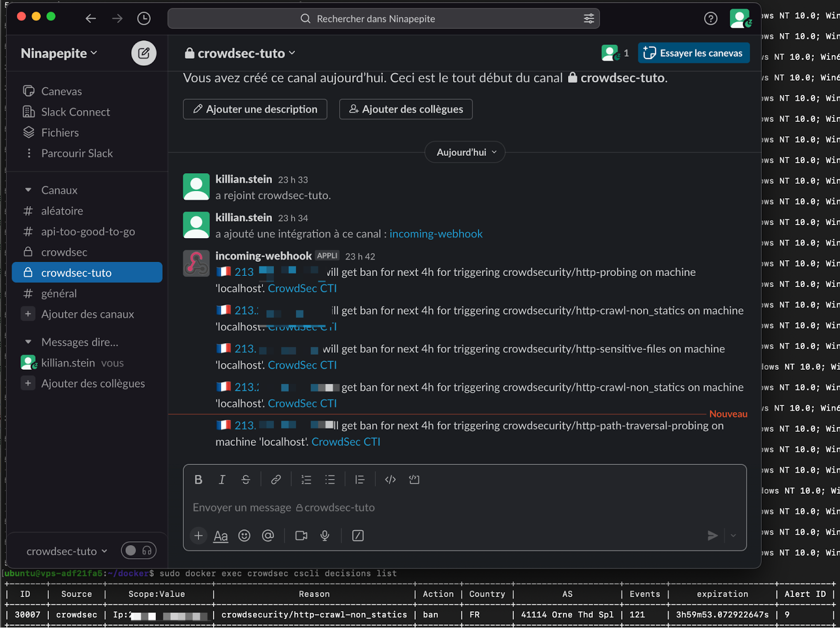
Task: Open user profile avatar in top bar
Action: click(x=740, y=19)
